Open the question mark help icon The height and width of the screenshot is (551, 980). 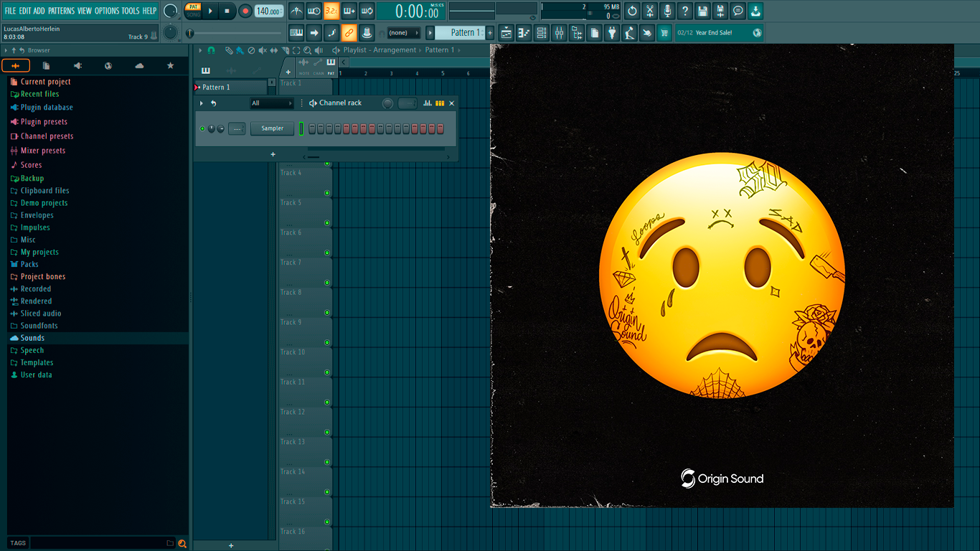tap(685, 11)
